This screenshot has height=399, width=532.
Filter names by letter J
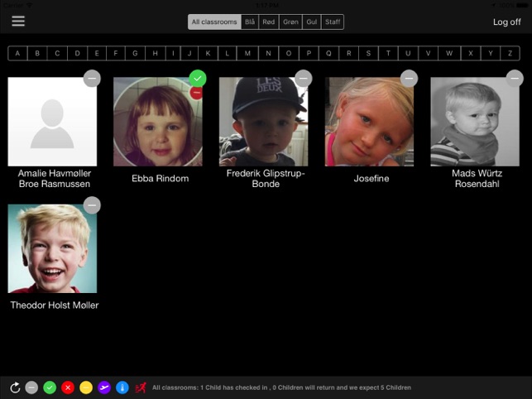(189, 53)
